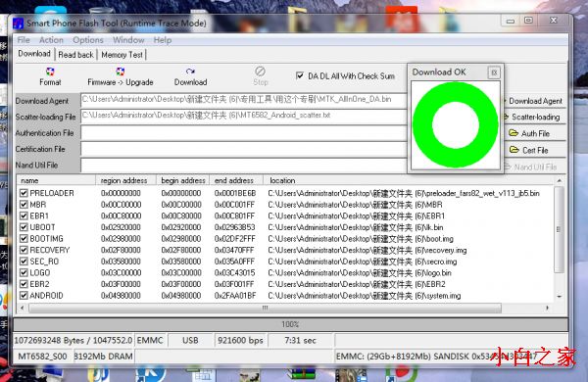
Task: Uncheck the EBR1 partition checkbox
Action: point(24,215)
